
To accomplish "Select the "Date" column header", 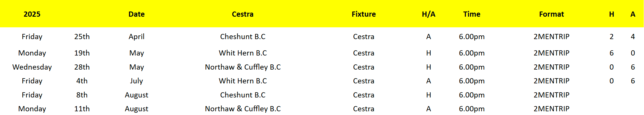I will [137, 14].
